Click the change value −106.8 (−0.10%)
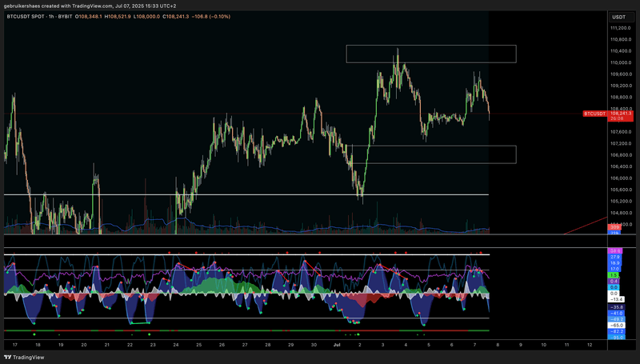The height and width of the screenshot is (364, 640). pyautogui.click(x=211, y=17)
